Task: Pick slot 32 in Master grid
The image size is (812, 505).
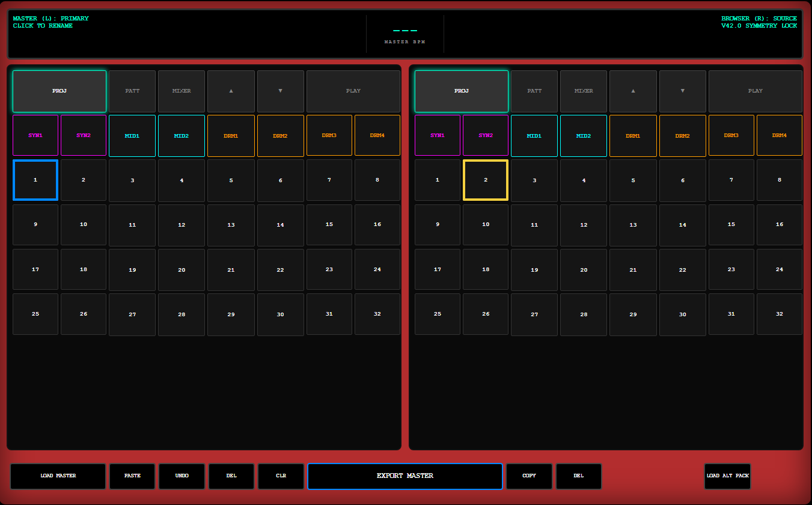Action: pos(377,314)
